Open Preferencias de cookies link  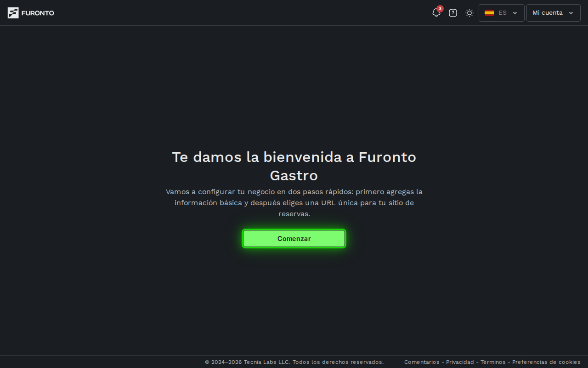(546, 362)
